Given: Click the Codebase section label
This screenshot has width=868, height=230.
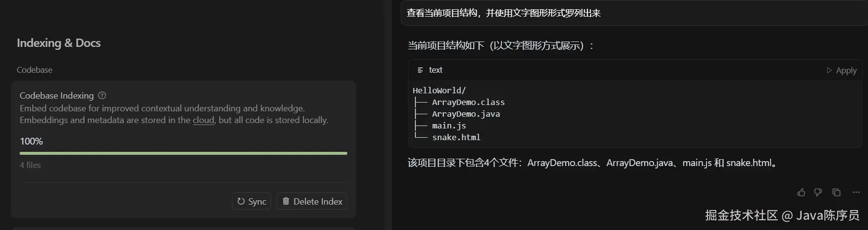Looking at the screenshot, I should click(34, 70).
